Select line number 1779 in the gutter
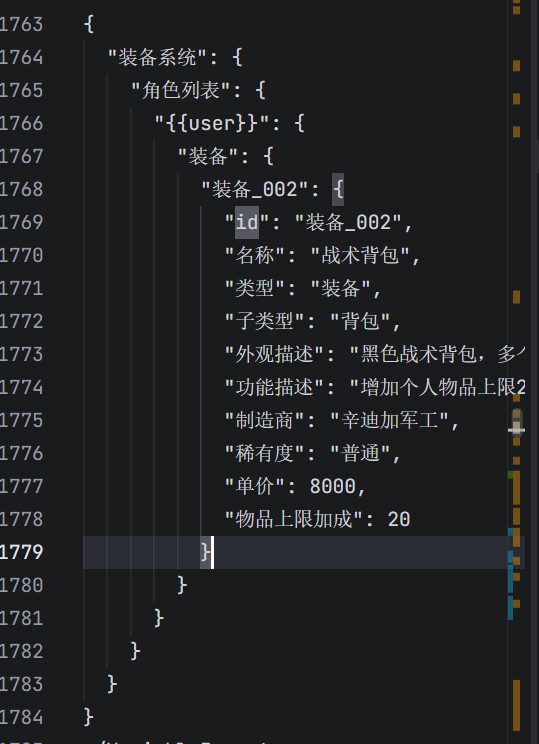Image resolution: width=539 pixels, height=744 pixels. pos(21,552)
